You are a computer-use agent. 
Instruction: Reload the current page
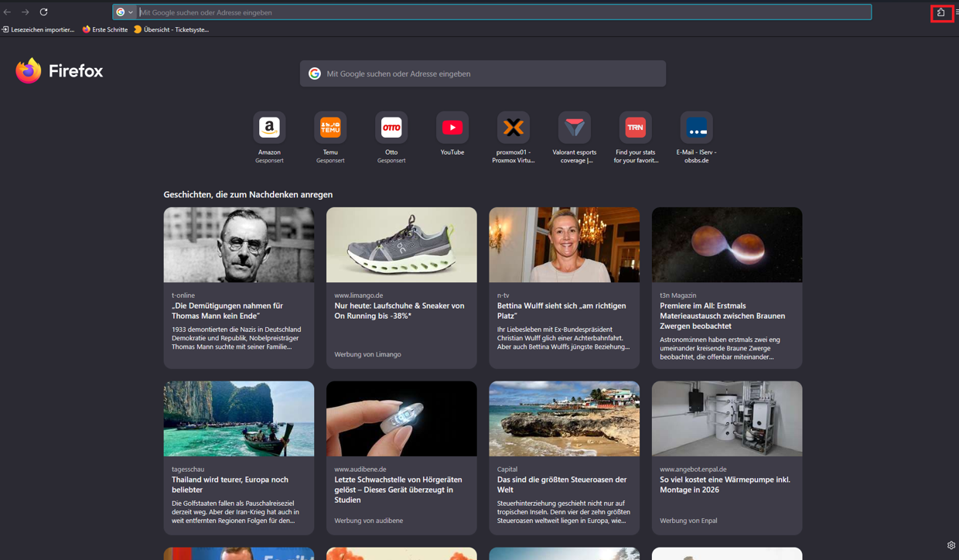coord(44,12)
